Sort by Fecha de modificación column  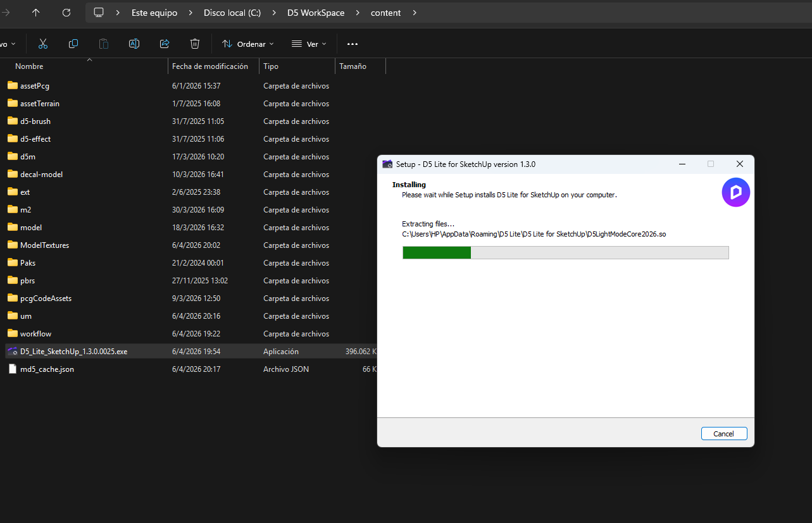pyautogui.click(x=210, y=66)
